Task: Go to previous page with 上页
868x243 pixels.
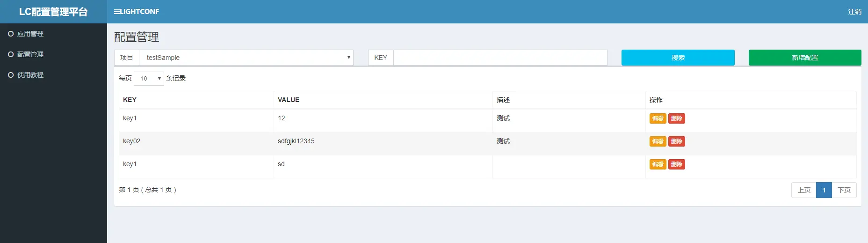Action: (x=804, y=190)
